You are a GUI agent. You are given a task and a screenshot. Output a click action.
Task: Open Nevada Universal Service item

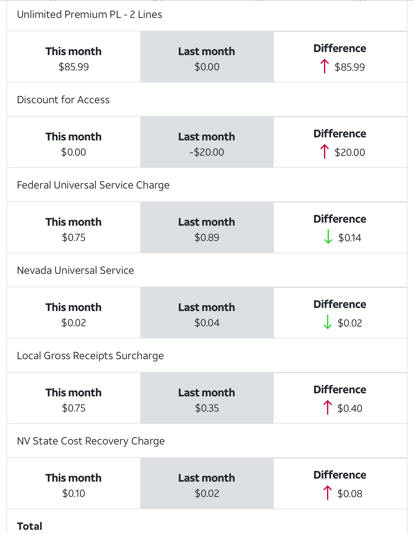point(75,270)
